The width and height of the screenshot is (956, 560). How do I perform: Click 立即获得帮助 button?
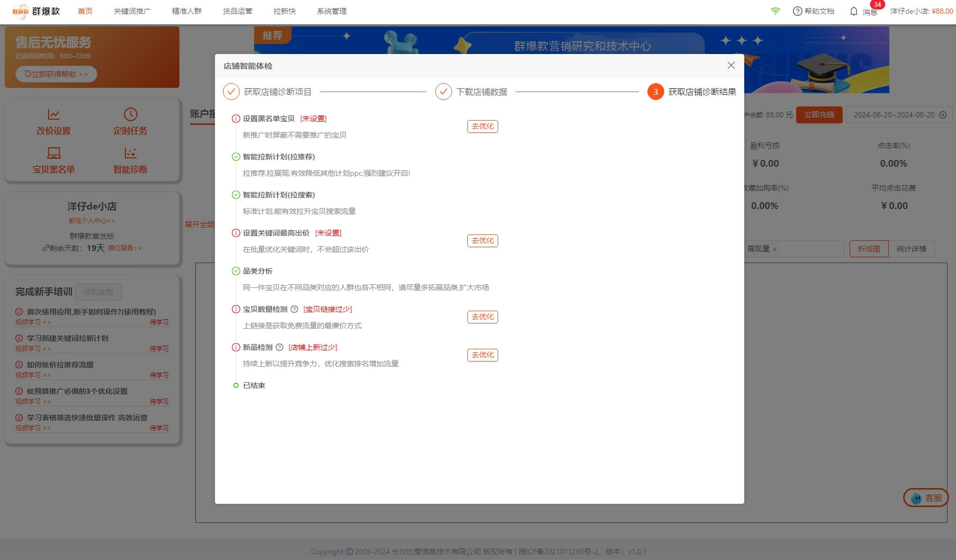[x=56, y=74]
